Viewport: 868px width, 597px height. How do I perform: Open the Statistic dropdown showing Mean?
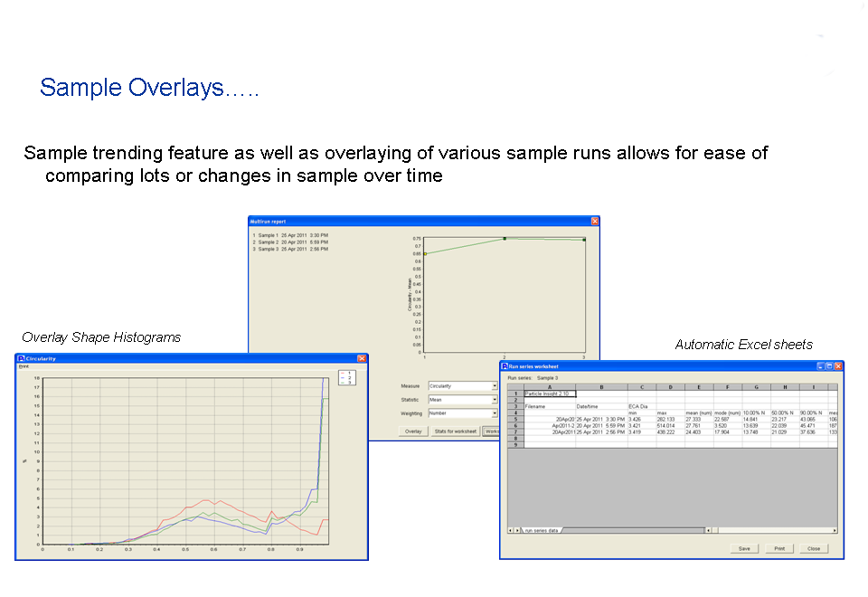point(495,400)
